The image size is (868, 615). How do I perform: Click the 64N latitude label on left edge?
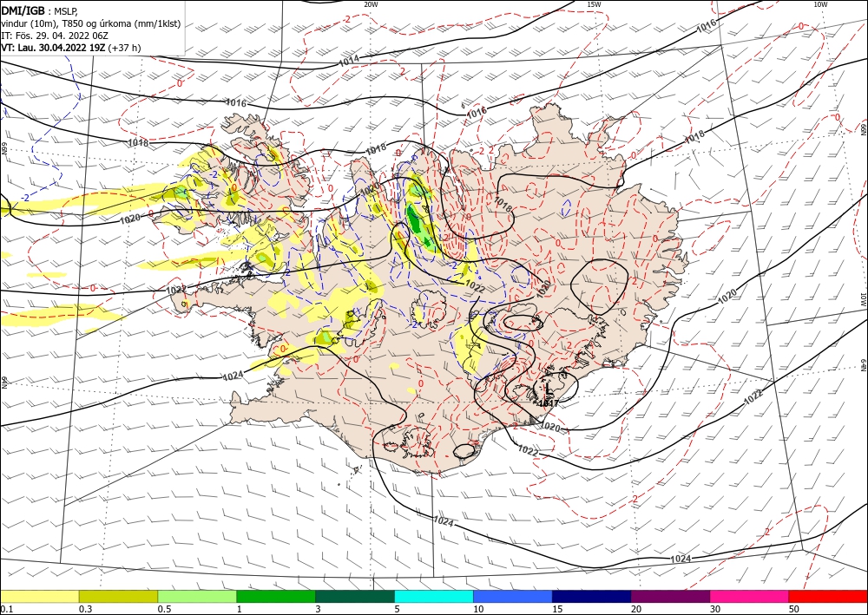4,383
